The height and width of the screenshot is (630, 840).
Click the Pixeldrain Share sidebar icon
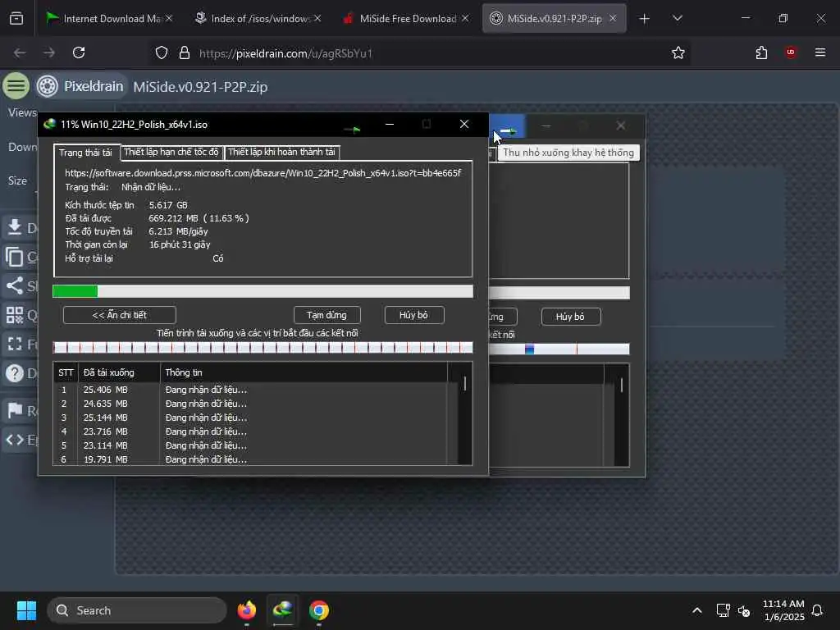tap(15, 285)
